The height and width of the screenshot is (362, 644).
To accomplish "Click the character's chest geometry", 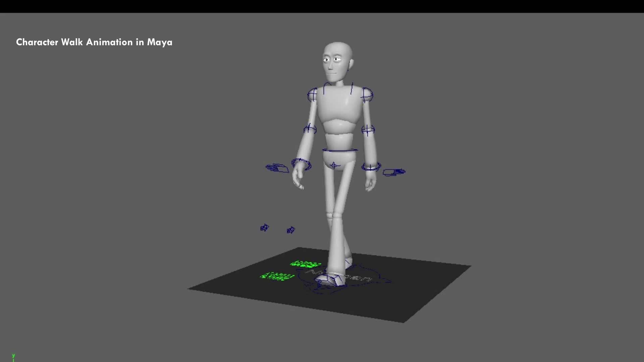I will tap(339, 111).
